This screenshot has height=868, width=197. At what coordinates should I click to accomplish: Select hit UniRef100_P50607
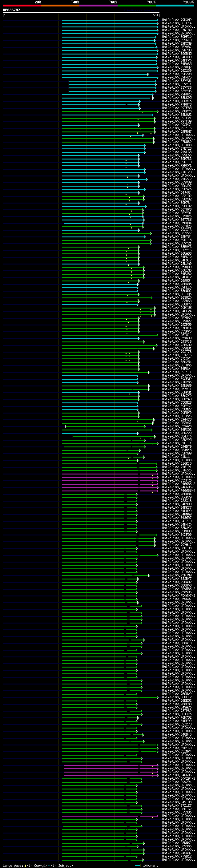tap(177, 599)
